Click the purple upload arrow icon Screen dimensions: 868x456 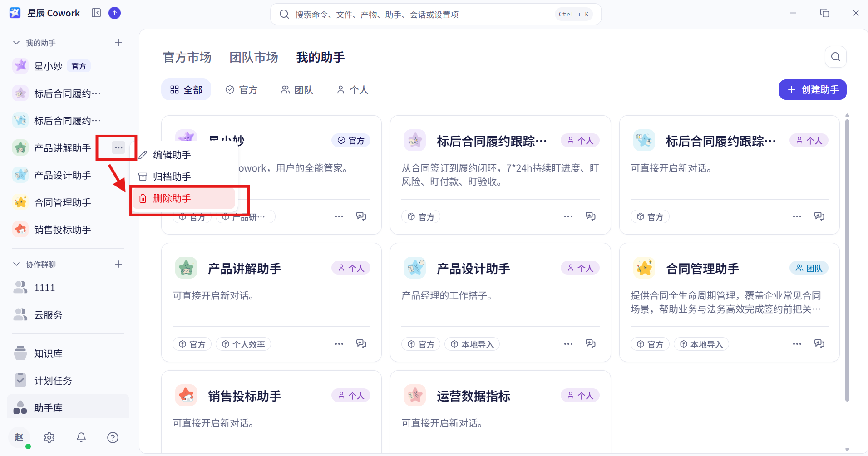coord(115,13)
